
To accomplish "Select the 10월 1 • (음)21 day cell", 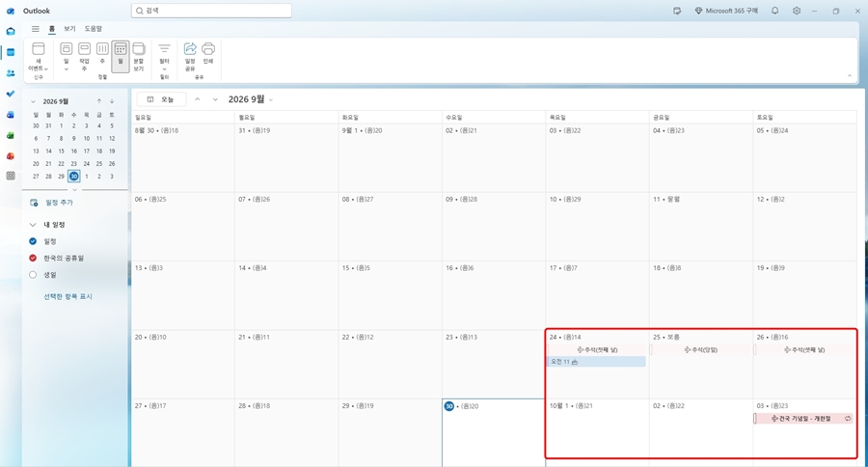I will (x=597, y=432).
